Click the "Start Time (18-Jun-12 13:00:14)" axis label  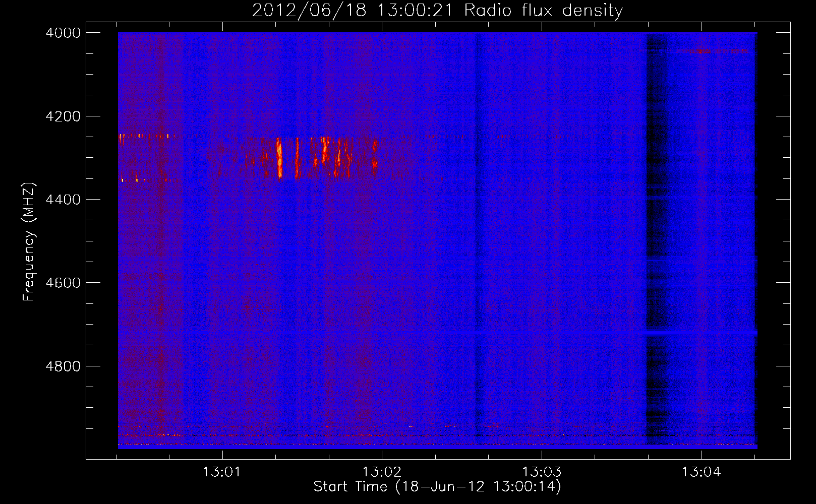click(437, 487)
